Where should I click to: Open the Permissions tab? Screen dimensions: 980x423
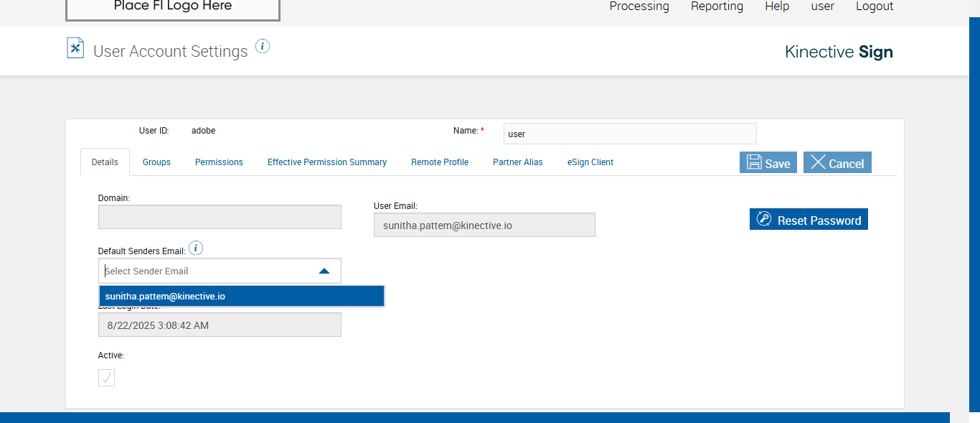(x=219, y=162)
